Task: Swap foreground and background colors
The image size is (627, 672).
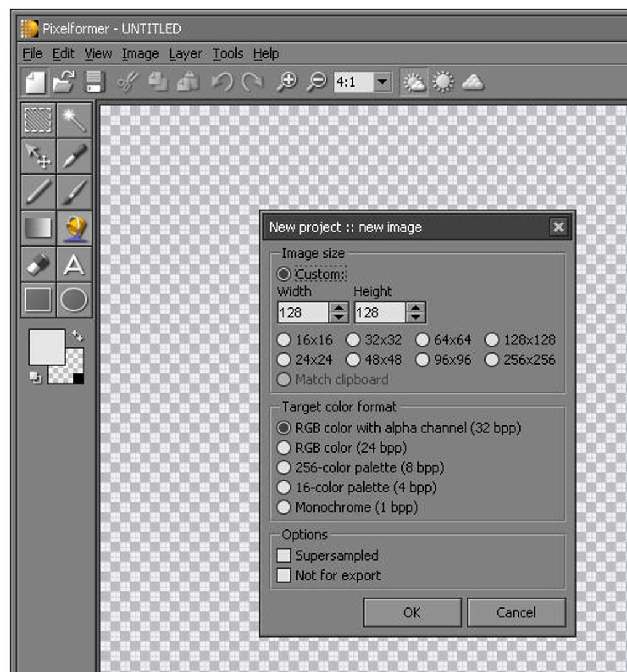Action: [77, 336]
